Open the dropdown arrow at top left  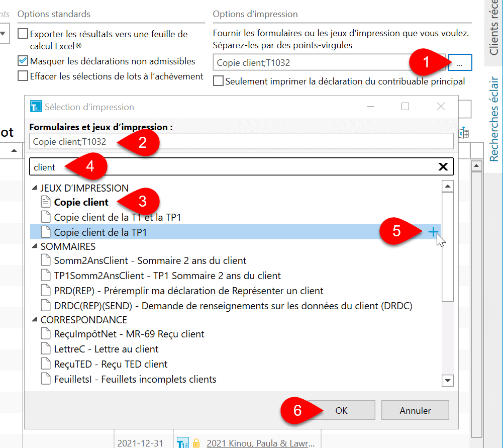point(3,33)
